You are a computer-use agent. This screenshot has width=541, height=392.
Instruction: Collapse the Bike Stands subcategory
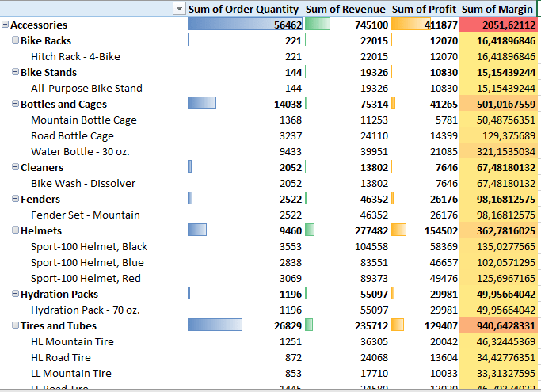coord(15,72)
